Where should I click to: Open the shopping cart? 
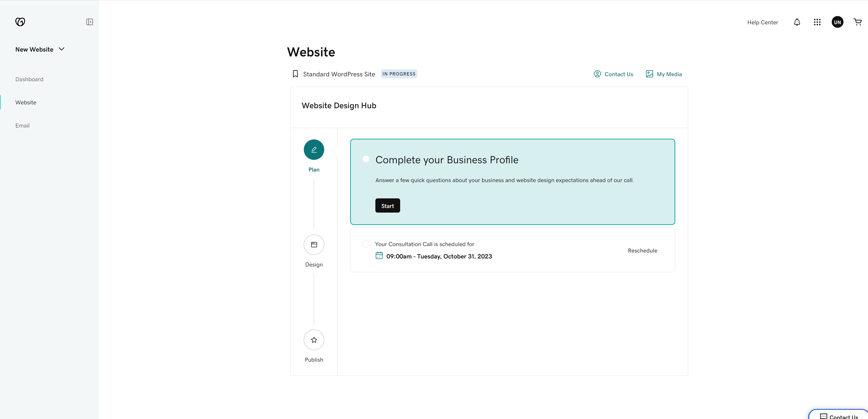tap(857, 22)
